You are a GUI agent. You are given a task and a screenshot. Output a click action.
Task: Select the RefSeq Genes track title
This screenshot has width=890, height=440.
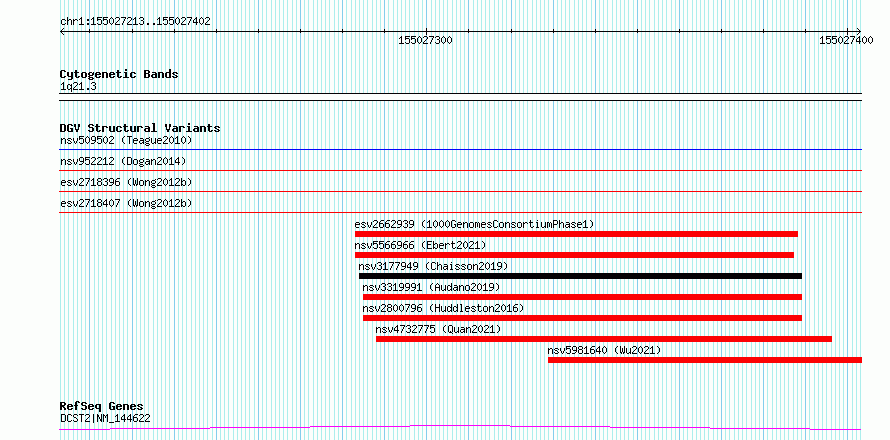(x=102, y=407)
